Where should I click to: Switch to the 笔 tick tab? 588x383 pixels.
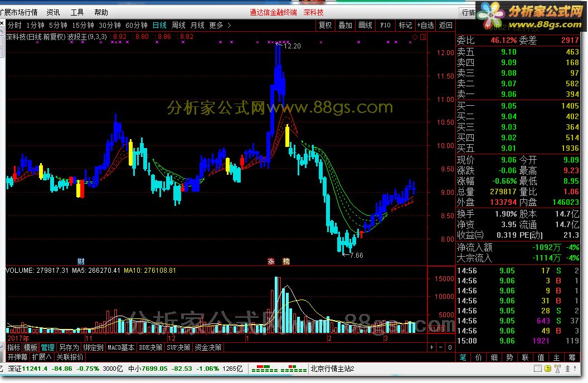coord(463,357)
